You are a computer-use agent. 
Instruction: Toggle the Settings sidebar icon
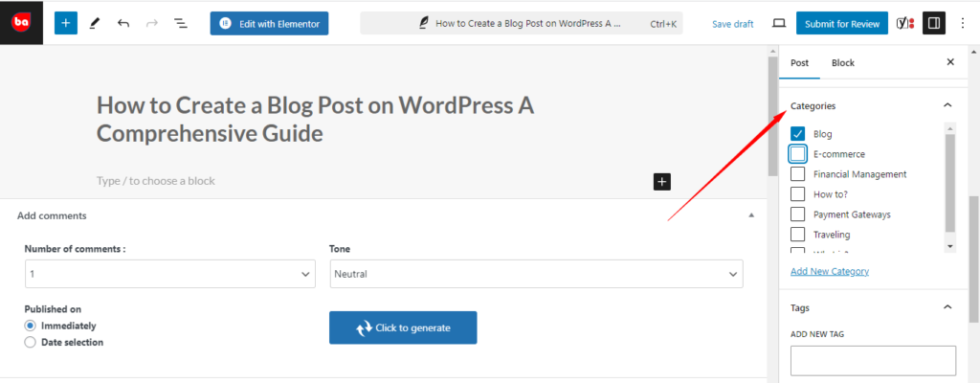coord(934,24)
